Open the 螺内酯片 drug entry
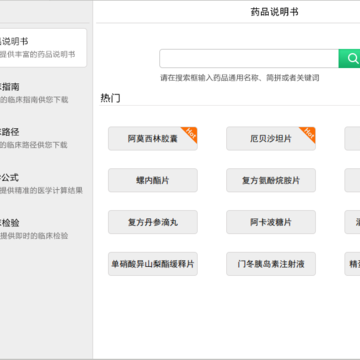 [x=153, y=180]
